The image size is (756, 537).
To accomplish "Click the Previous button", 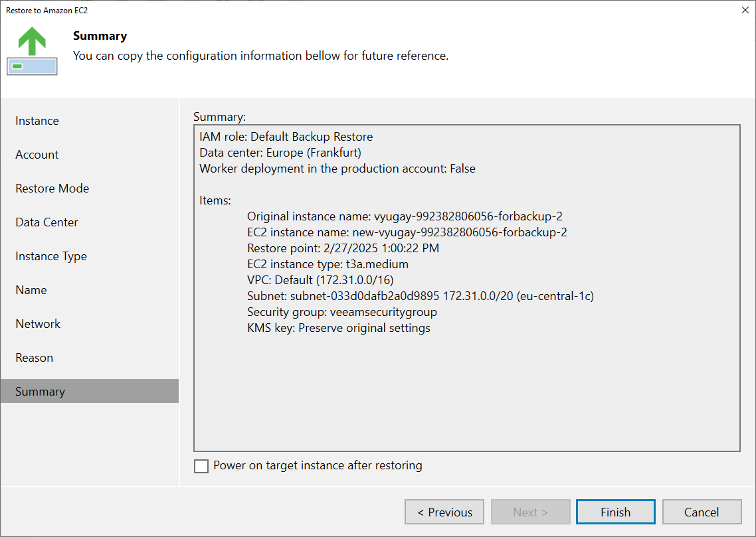I will 444,512.
